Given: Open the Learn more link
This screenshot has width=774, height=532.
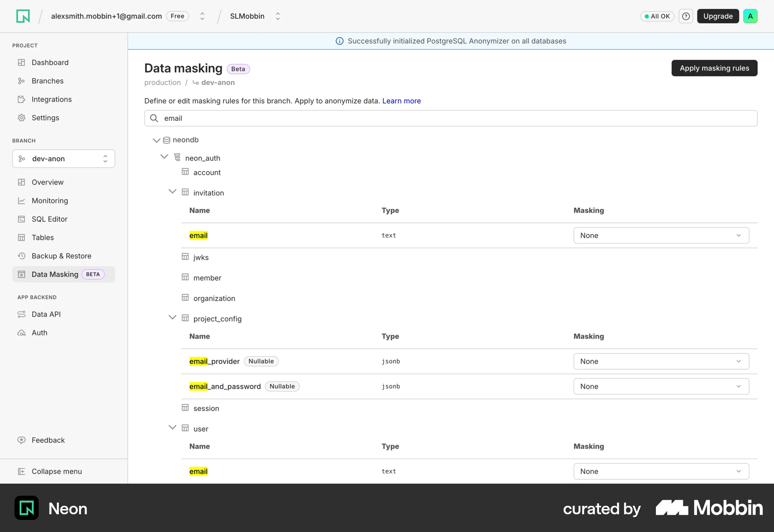Looking at the screenshot, I should coord(402,101).
